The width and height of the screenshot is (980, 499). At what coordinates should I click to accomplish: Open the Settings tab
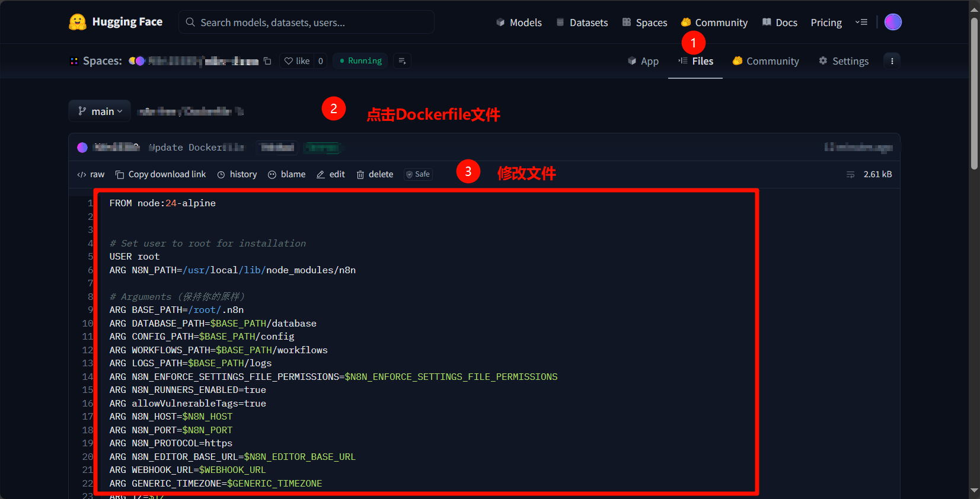pyautogui.click(x=844, y=61)
